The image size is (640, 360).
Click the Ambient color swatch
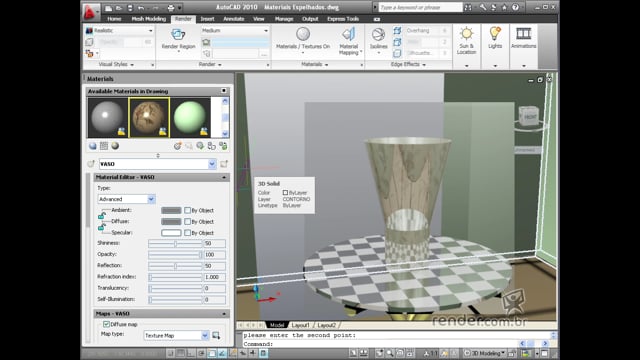171,210
